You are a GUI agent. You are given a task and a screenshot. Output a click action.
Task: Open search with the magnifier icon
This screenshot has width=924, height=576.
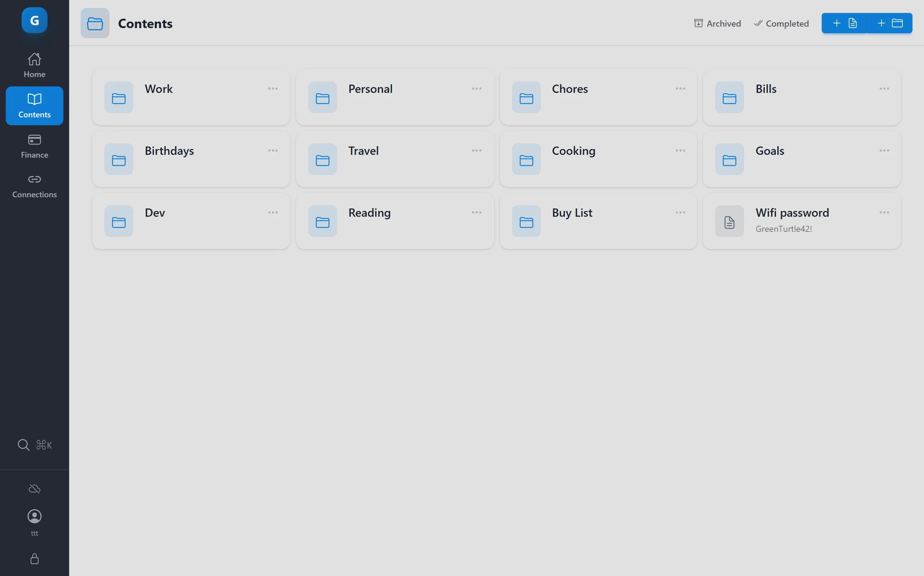point(24,444)
